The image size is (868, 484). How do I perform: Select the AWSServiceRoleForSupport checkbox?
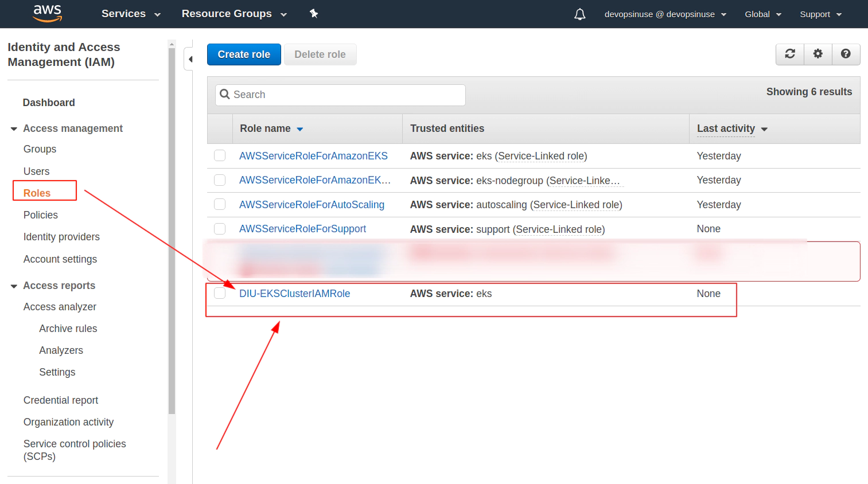tap(220, 229)
